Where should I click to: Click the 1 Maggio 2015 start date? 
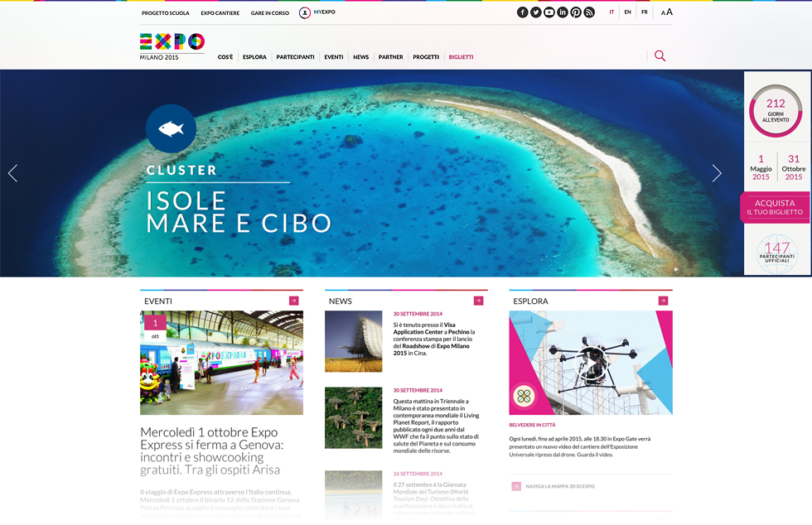click(x=761, y=167)
